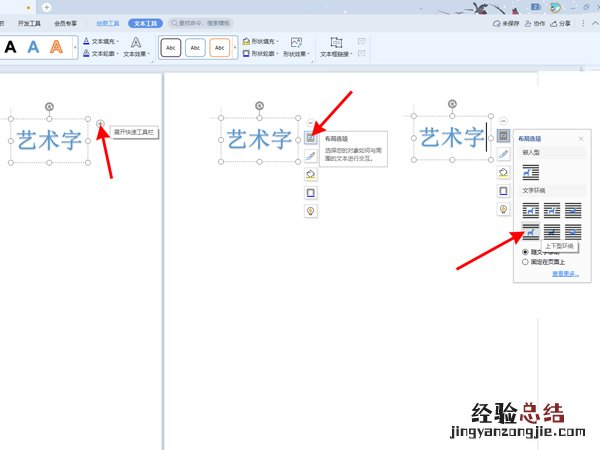Select the 随文字移动 radio button
This screenshot has height=450, width=600.
pyautogui.click(x=527, y=252)
